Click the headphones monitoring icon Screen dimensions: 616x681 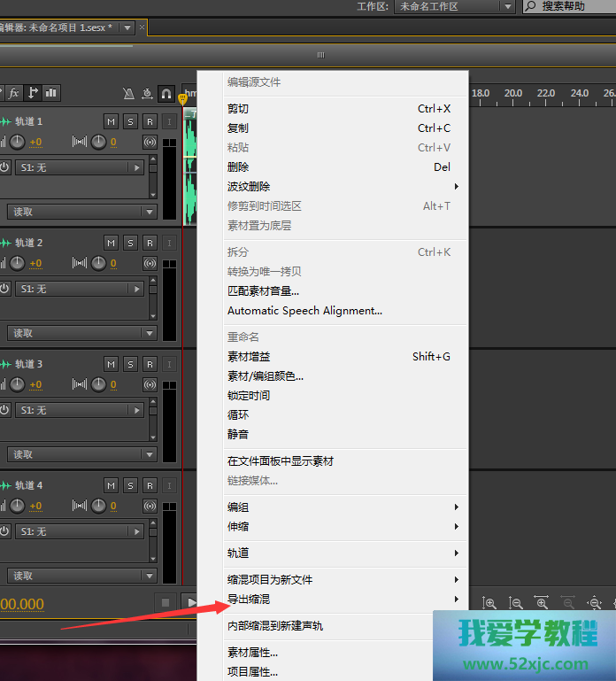click(166, 93)
